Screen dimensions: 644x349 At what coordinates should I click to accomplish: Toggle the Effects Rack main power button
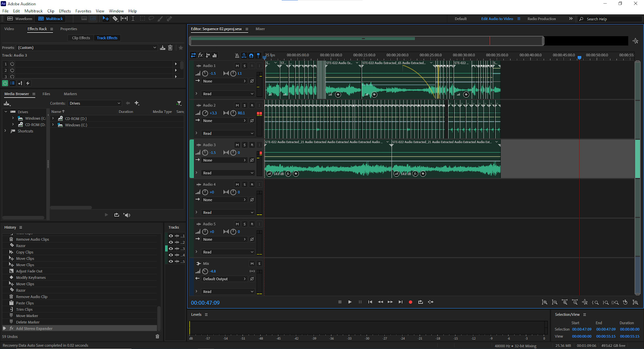[5, 83]
